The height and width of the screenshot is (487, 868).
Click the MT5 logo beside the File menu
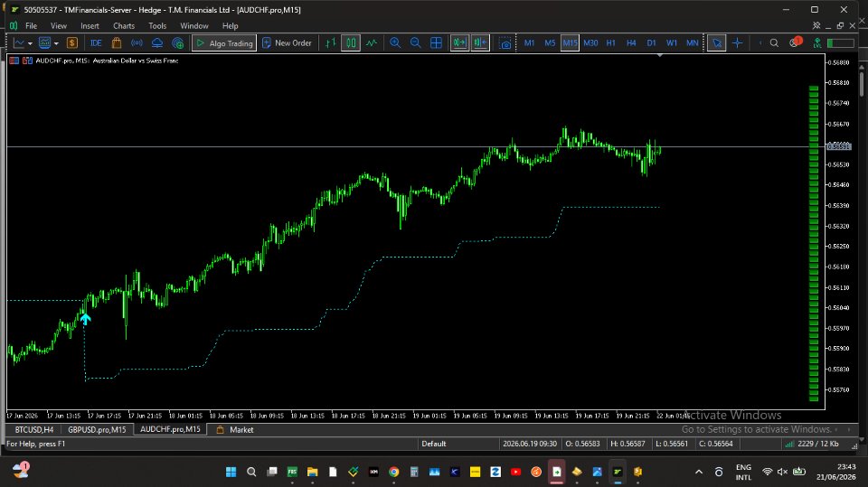point(14,25)
